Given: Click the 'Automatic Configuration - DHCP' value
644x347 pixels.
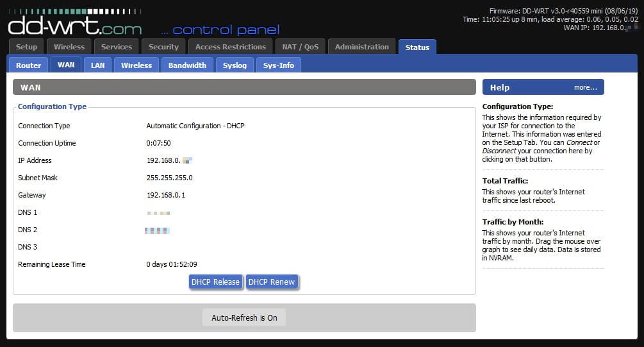Looking at the screenshot, I should coord(195,126).
